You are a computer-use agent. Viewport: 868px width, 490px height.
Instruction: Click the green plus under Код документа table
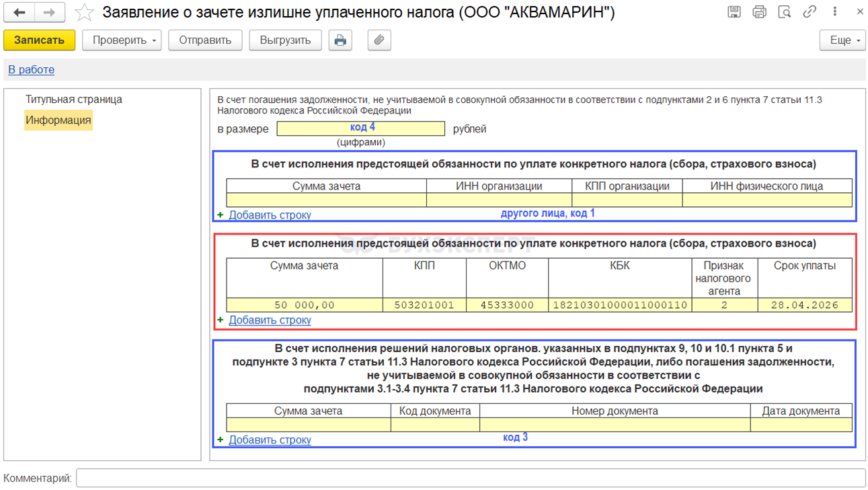pyautogui.click(x=221, y=440)
